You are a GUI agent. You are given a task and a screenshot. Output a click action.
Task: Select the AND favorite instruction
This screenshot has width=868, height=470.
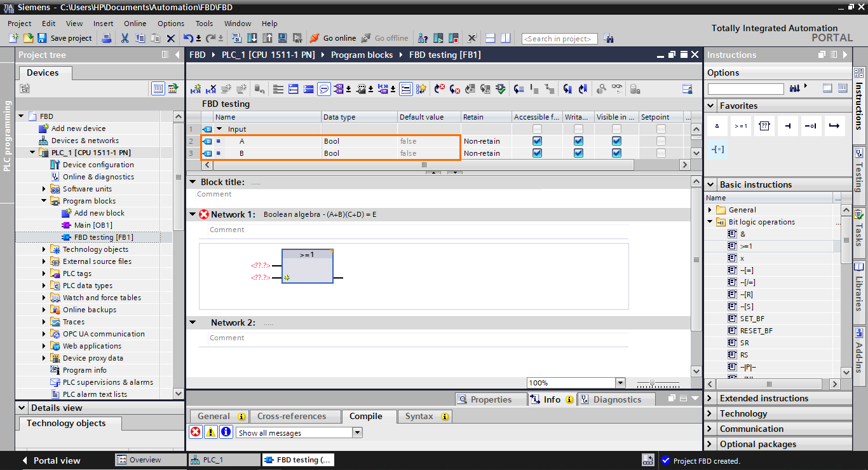tap(717, 125)
